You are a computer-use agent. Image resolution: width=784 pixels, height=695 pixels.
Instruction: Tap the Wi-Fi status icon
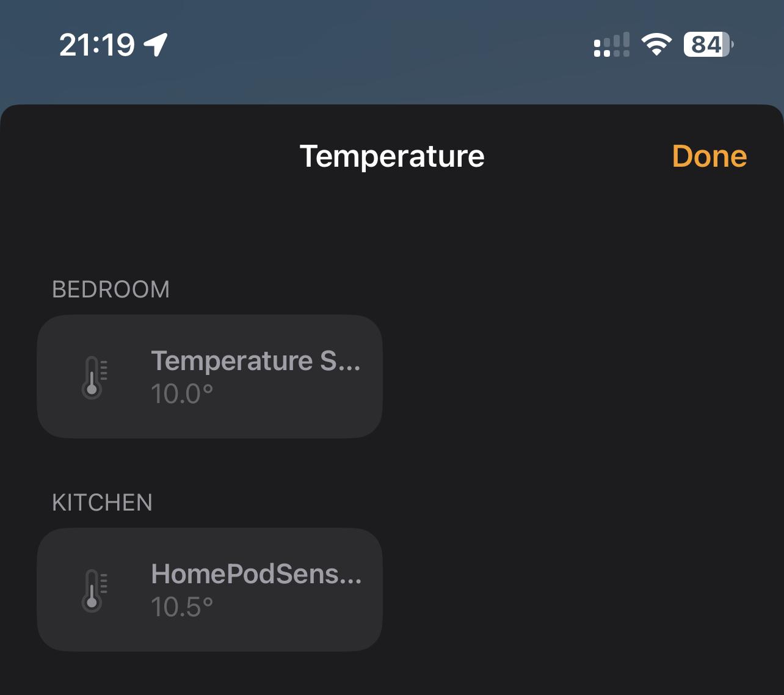click(656, 45)
